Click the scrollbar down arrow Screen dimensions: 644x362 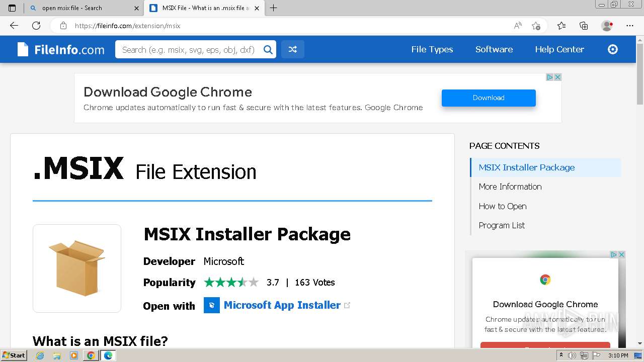640,344
